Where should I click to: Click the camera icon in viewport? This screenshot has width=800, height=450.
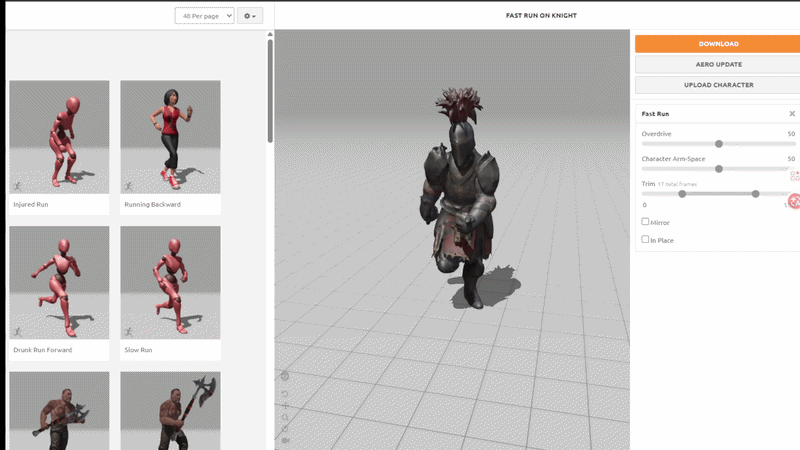click(x=285, y=440)
